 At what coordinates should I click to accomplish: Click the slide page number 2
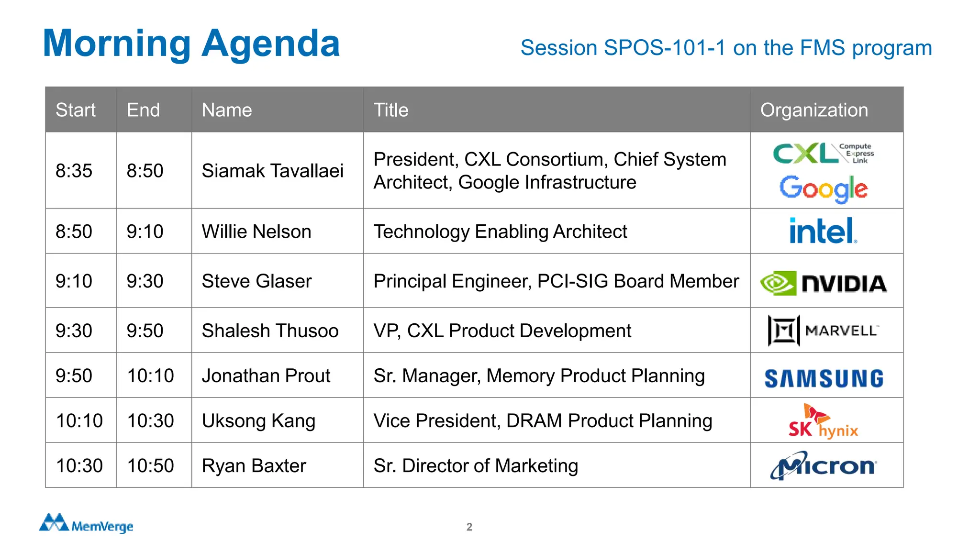pos(469,527)
